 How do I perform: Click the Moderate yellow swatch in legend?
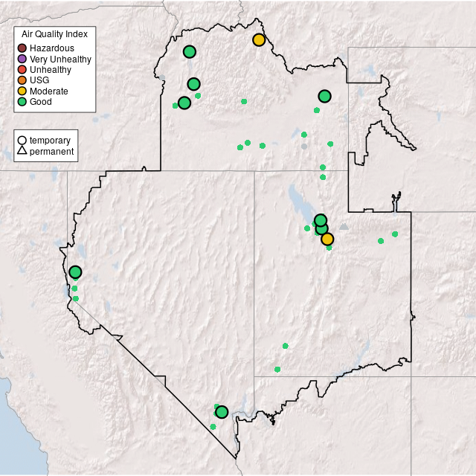tap(22, 91)
